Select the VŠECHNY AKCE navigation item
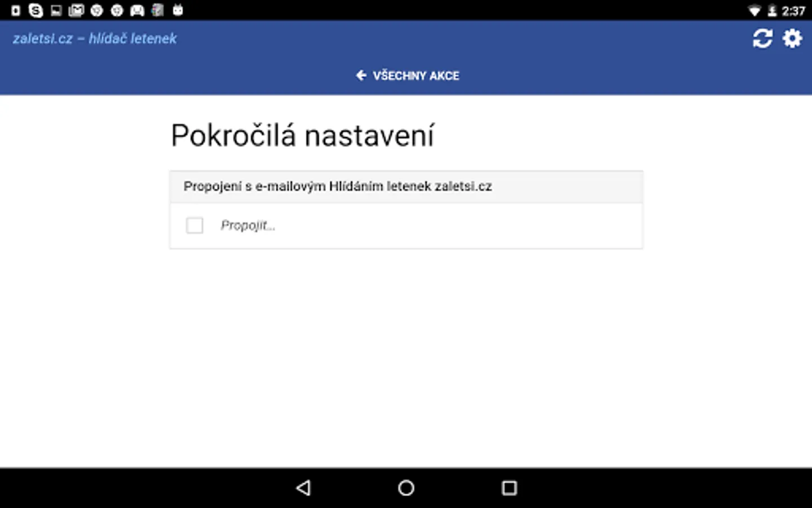The image size is (812, 508). [408, 75]
